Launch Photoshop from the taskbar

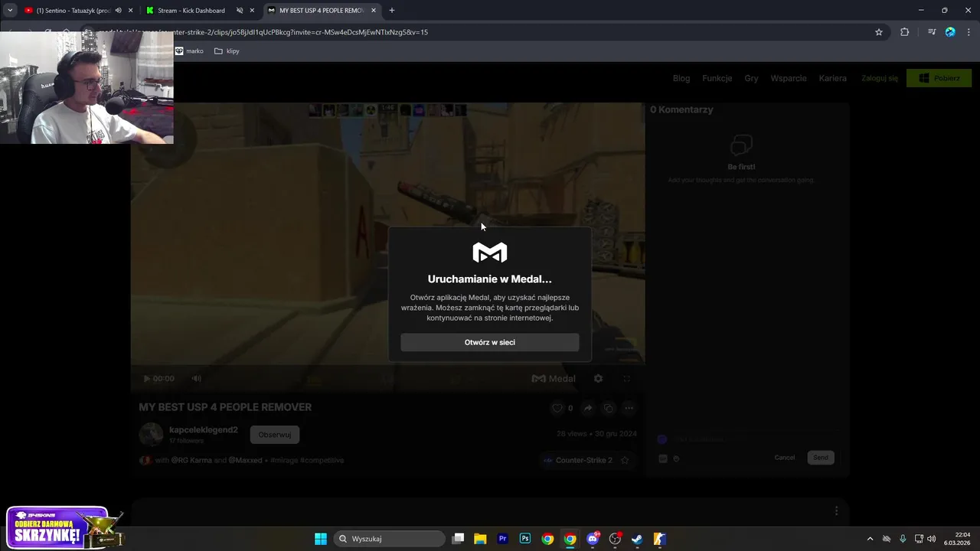pos(525,539)
